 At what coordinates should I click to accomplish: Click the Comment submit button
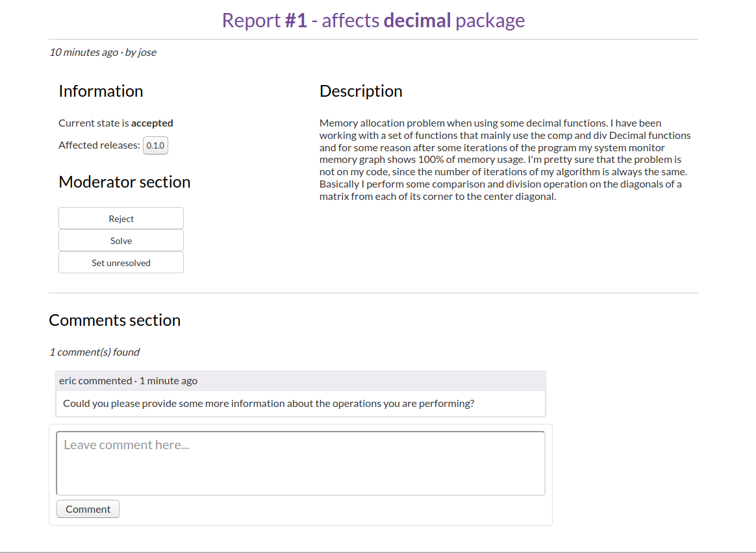[88, 509]
